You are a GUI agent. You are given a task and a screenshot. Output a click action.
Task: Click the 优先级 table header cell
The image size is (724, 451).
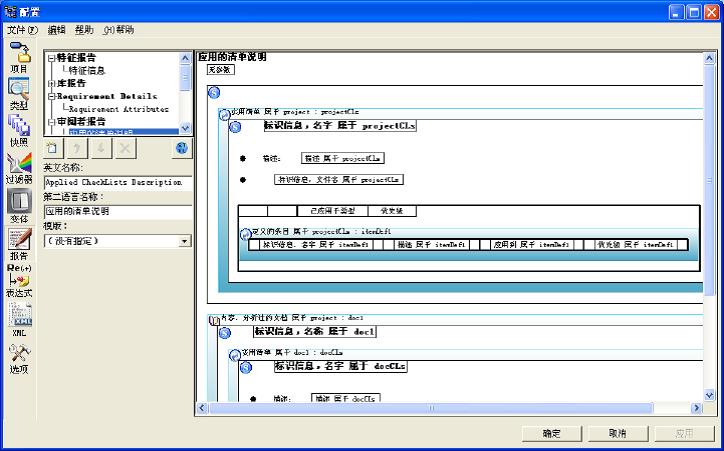tap(392, 211)
